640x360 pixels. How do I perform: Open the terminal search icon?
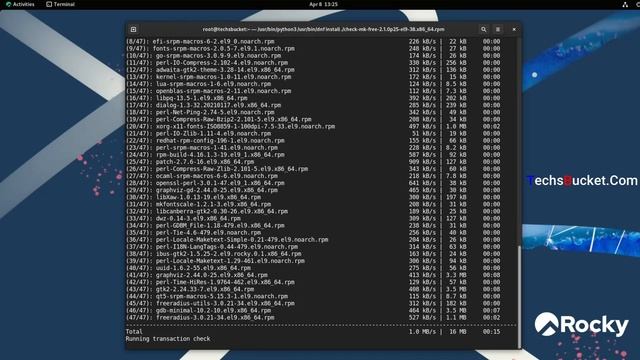pos(484,29)
